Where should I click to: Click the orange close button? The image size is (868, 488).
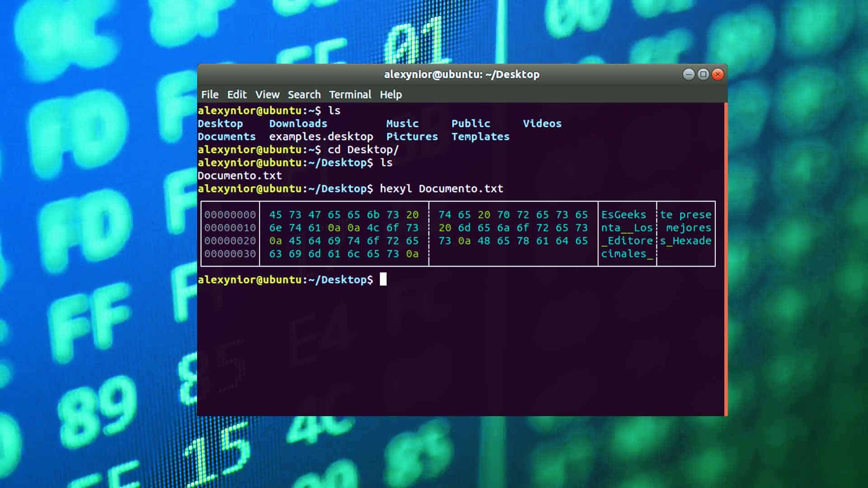click(x=718, y=74)
